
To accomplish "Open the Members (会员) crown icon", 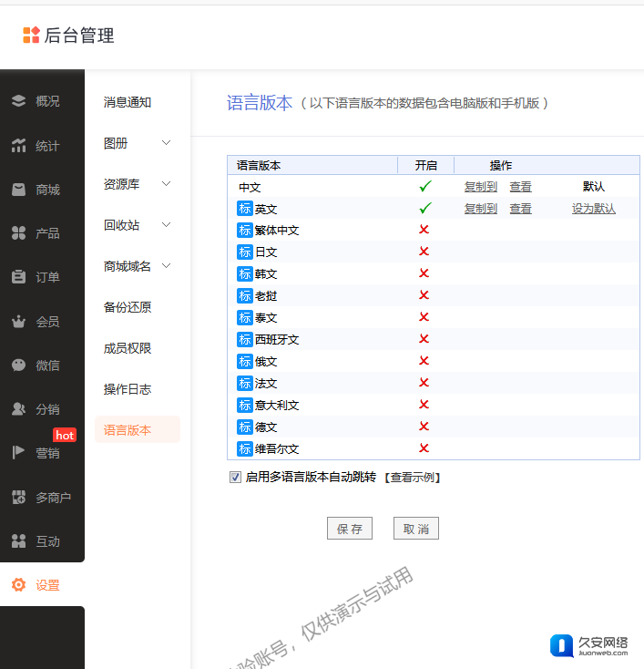I will coord(18,322).
